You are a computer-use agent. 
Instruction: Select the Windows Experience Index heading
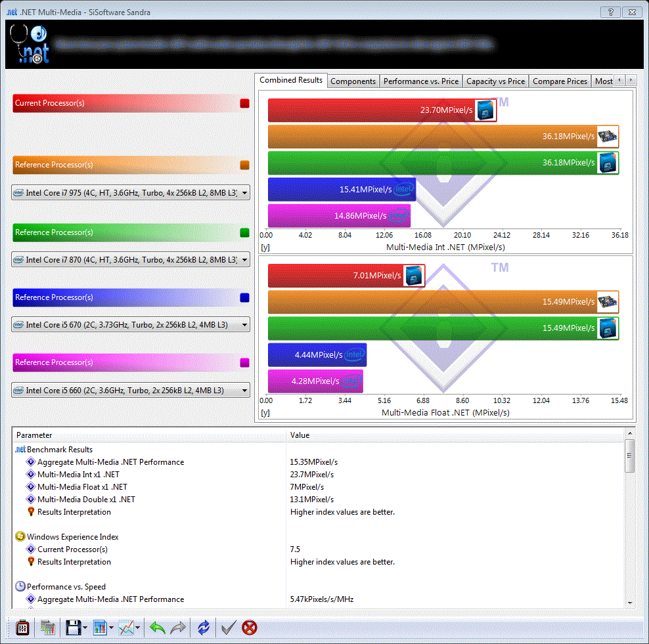[72, 536]
